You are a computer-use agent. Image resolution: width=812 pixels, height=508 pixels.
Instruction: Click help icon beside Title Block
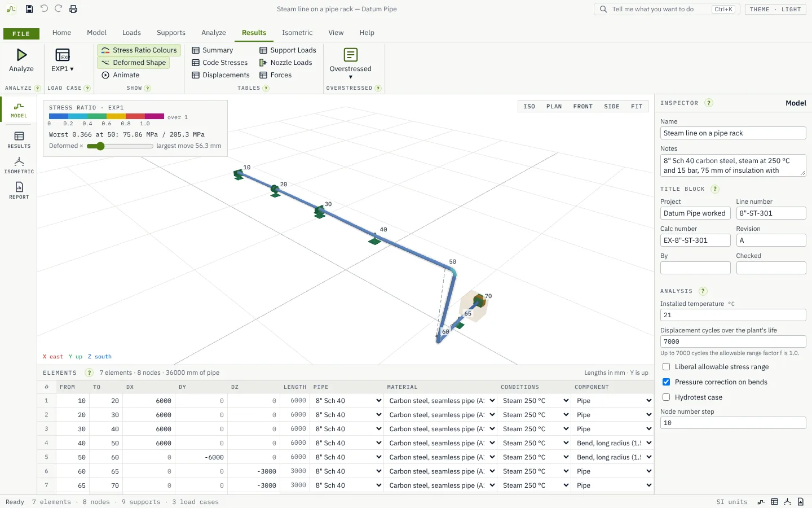715,189
